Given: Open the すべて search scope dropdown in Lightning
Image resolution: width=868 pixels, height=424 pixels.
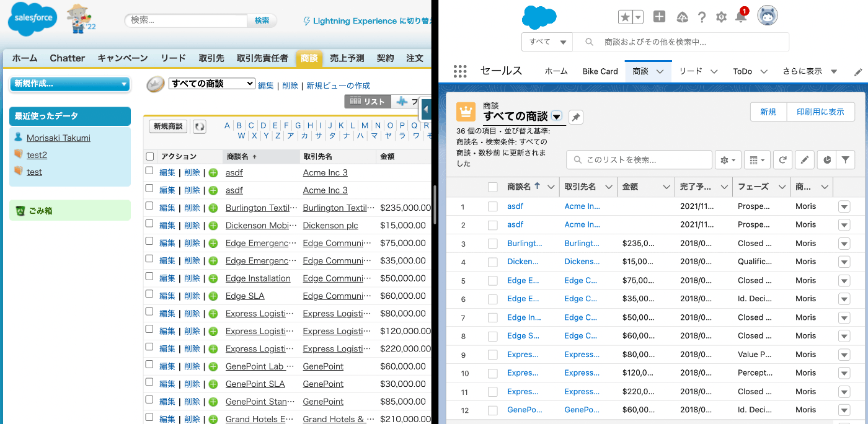Looking at the screenshot, I should coord(547,42).
